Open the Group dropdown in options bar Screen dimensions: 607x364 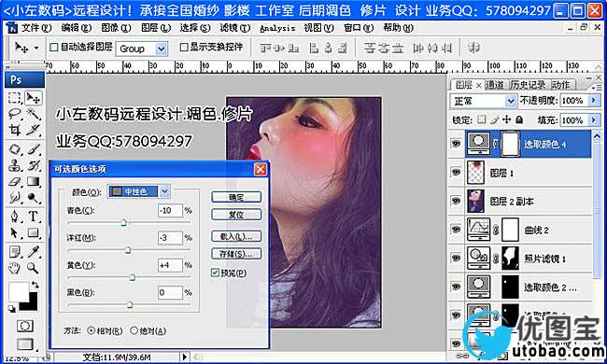[x=142, y=49]
